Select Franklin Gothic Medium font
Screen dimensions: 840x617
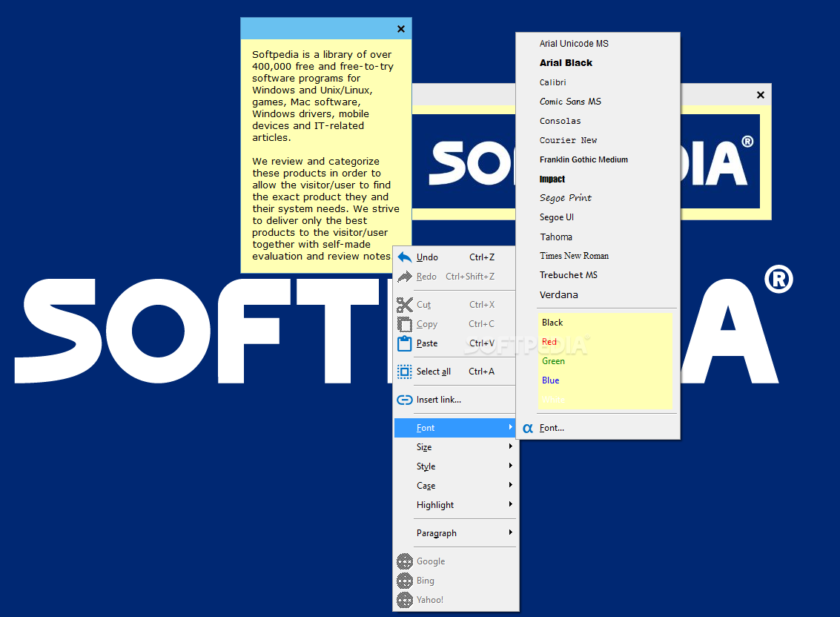[x=598, y=159]
